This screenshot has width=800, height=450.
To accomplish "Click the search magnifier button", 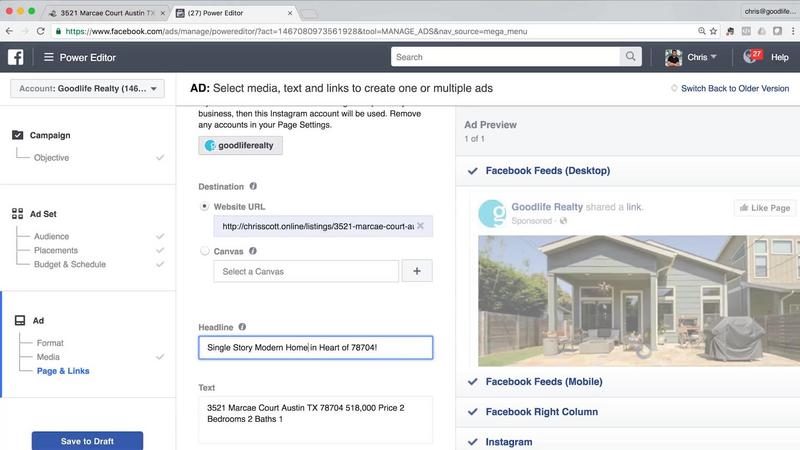I will click(631, 57).
